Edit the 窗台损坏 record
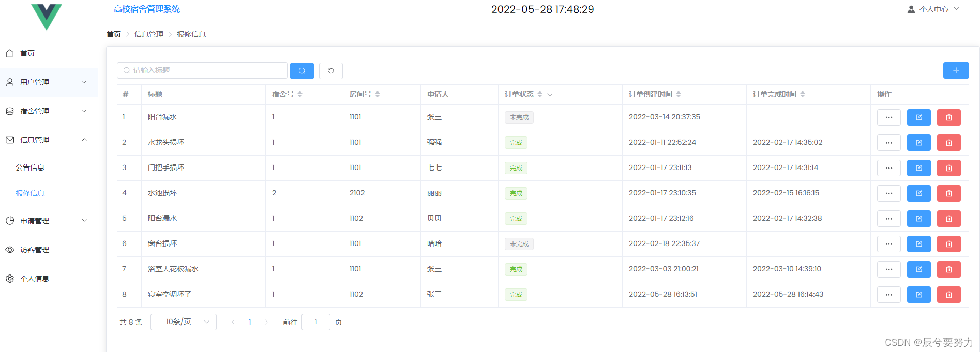 click(919, 244)
